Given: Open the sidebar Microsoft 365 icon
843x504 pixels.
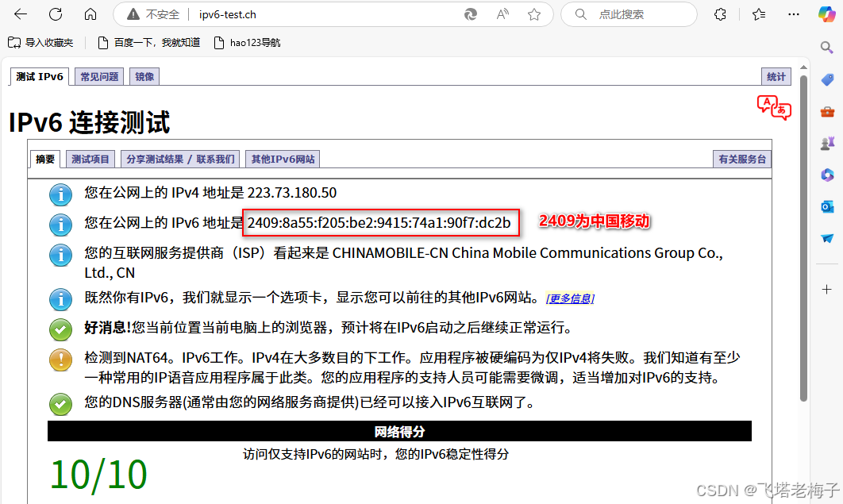Looking at the screenshot, I should coord(827,175).
